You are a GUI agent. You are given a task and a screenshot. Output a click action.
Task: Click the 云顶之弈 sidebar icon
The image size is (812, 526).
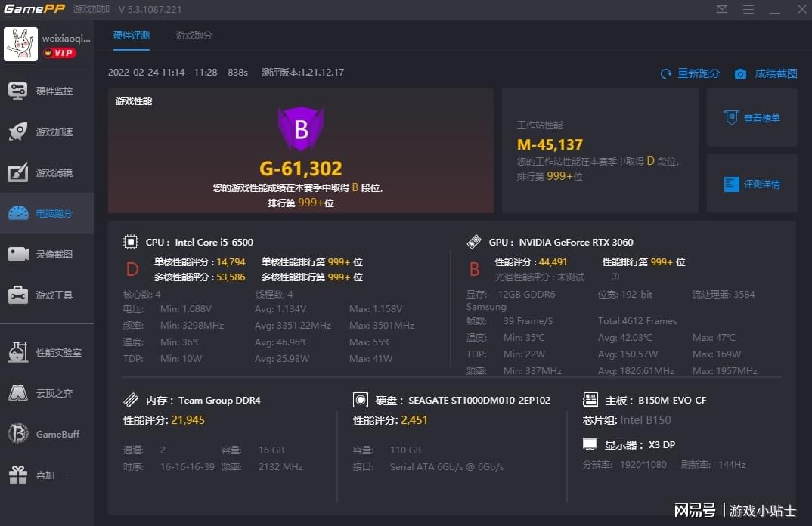(17, 393)
